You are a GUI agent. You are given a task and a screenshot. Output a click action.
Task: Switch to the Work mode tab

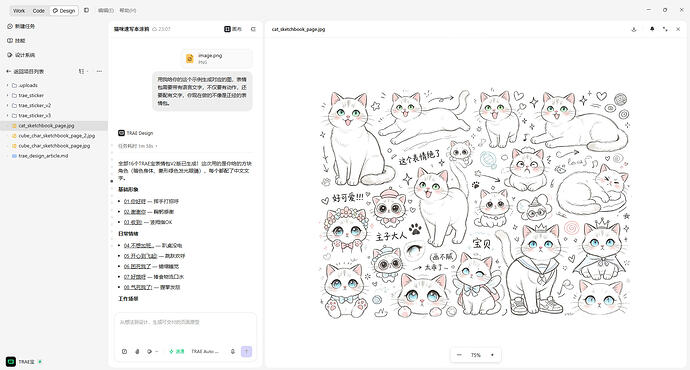(x=19, y=11)
